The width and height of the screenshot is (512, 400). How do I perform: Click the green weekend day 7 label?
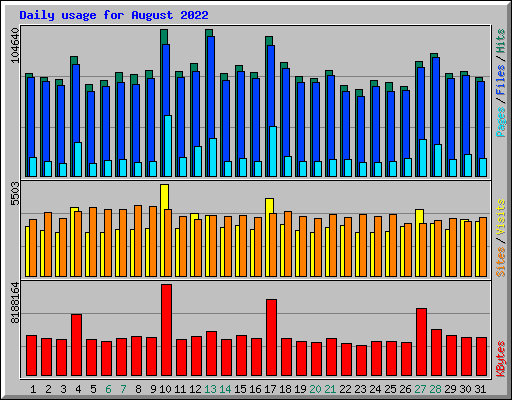[123, 389]
